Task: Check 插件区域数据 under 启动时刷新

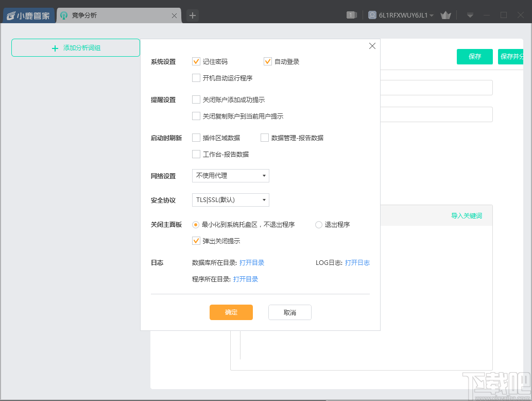Action: (x=196, y=138)
